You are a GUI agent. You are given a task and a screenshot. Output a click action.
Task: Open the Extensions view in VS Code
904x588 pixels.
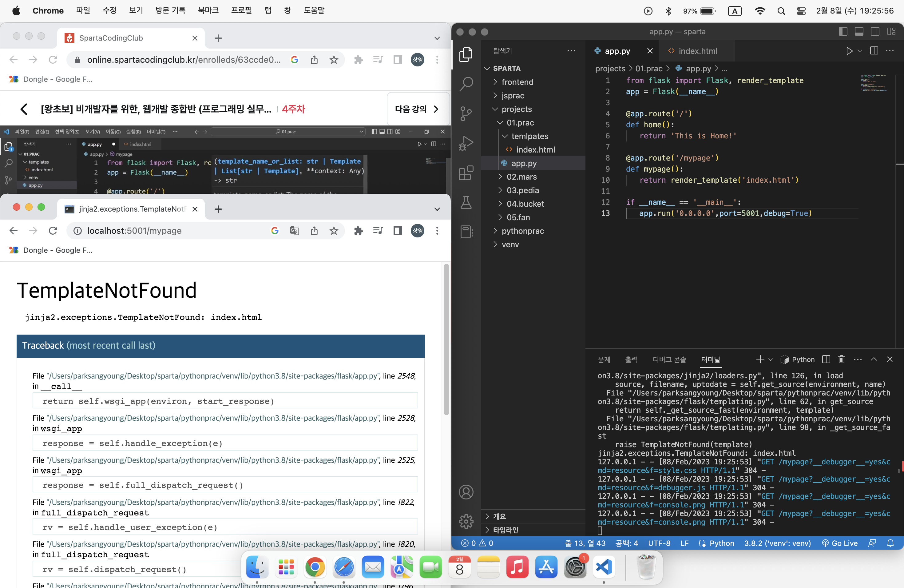point(466,173)
